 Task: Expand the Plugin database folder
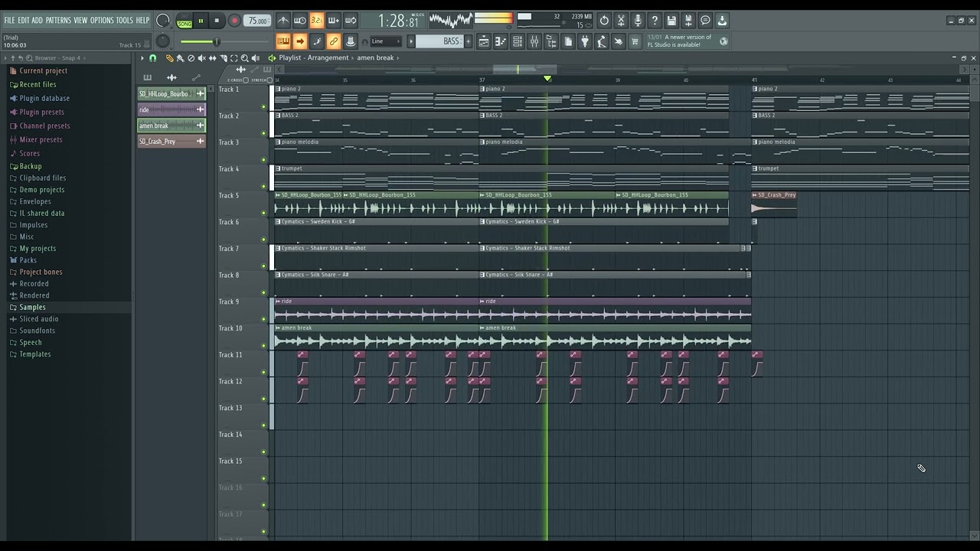pos(44,98)
